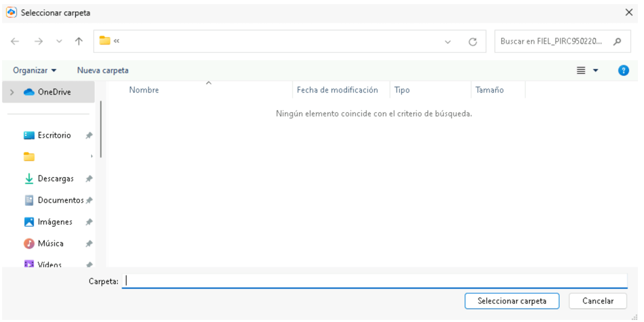
Task: Click the Cancelar button
Action: pyautogui.click(x=598, y=301)
